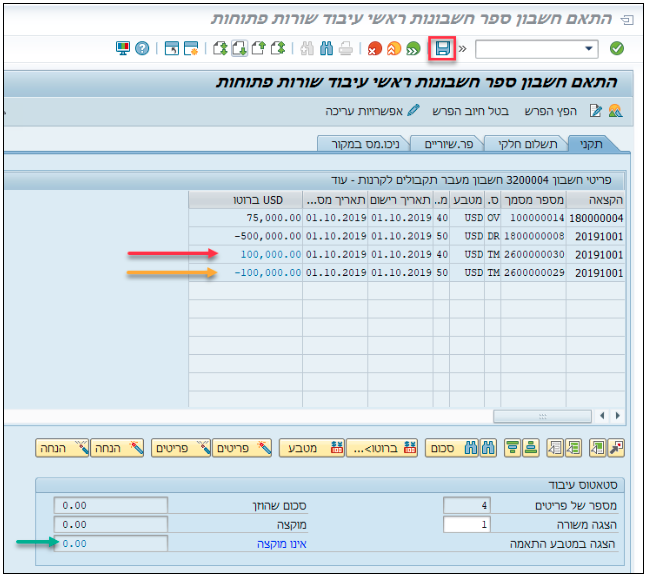The width and height of the screenshot is (646, 577).
Task: Open Customize Local Layout monitor icon
Action: click(123, 49)
